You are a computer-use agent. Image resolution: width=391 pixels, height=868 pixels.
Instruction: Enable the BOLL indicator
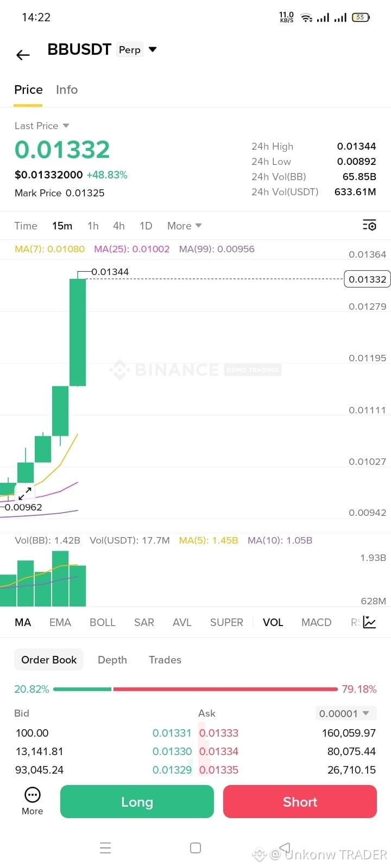pyautogui.click(x=103, y=622)
